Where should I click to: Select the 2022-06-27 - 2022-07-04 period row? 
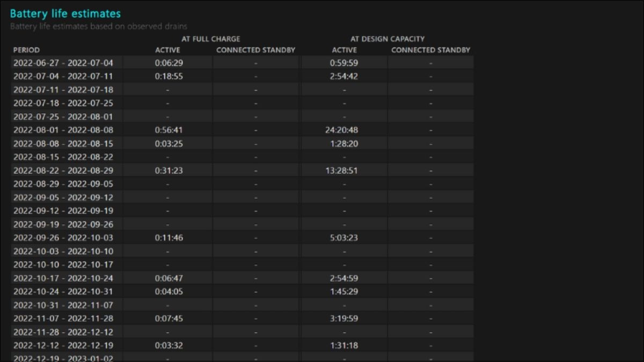[x=63, y=63]
